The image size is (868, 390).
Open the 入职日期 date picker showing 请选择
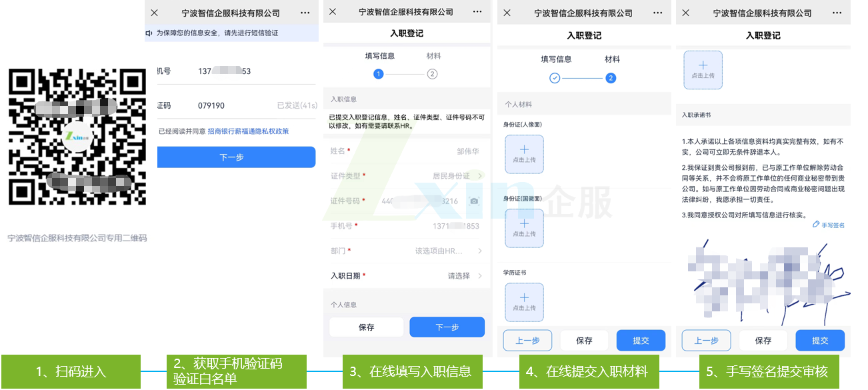pos(407,276)
